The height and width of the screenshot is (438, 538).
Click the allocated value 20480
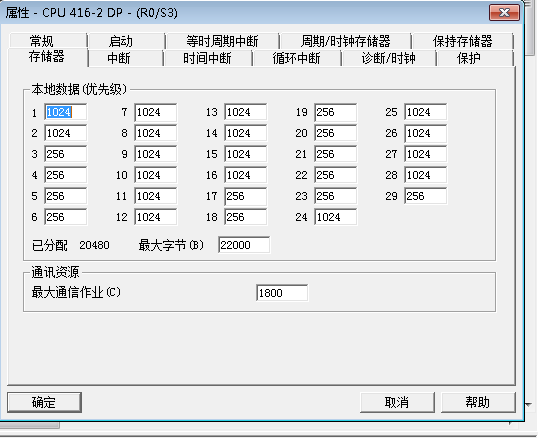[x=94, y=245]
